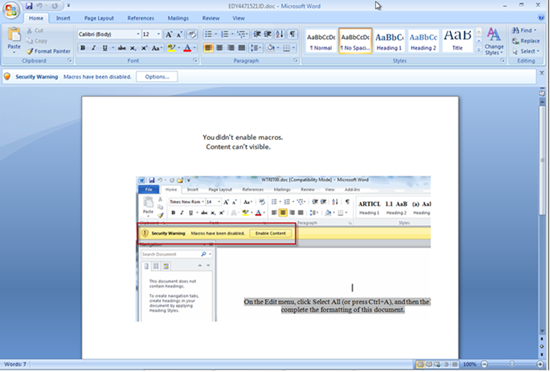This screenshot has width=550, height=372.
Task: Open the Insert tab
Action: 63,18
